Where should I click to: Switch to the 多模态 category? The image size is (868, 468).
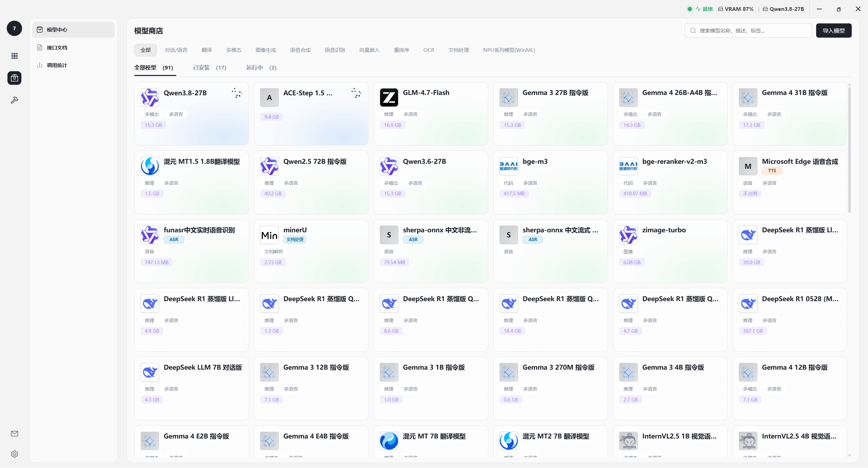coord(234,50)
